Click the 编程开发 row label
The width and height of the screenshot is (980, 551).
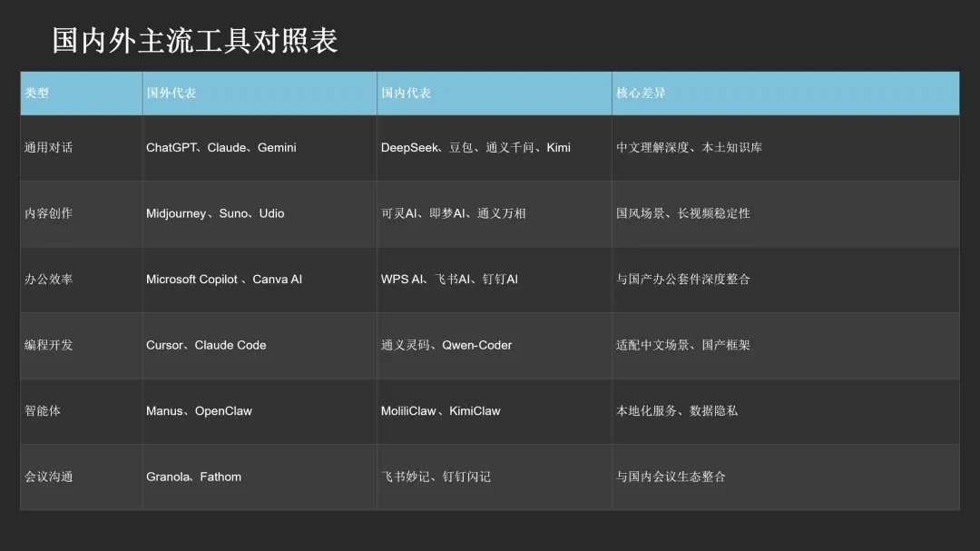tap(82, 345)
